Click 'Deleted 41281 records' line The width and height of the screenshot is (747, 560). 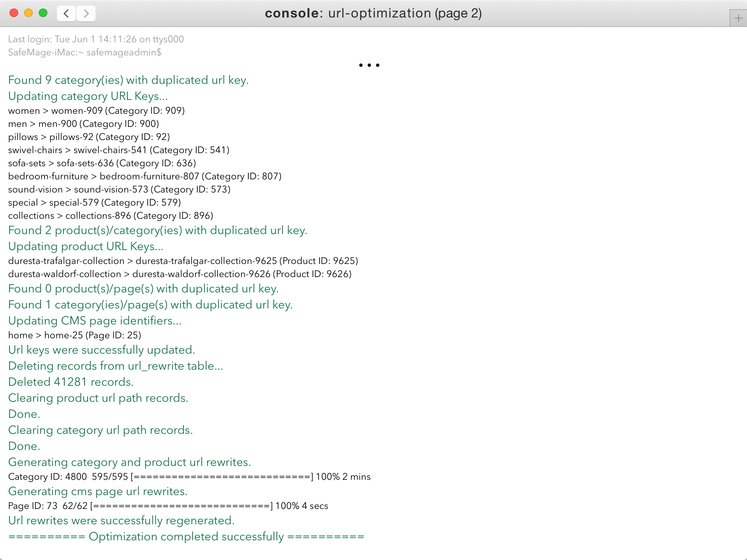[71, 382]
